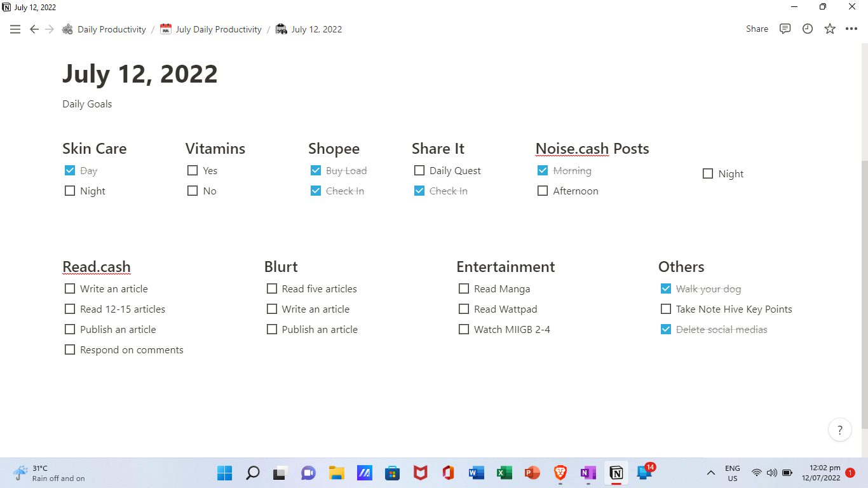
Task: Check the Watch MIIGB 2-4 checkbox
Action: click(464, 329)
